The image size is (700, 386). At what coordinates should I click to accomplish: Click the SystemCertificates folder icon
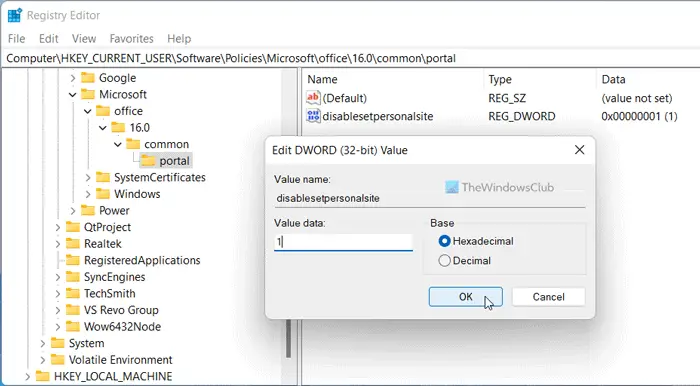(103, 177)
